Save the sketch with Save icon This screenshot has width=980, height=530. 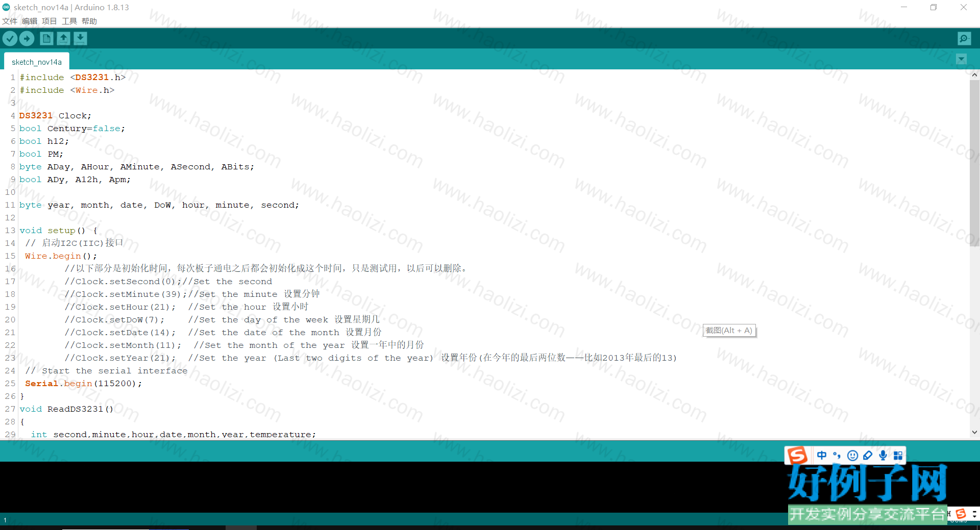[x=80, y=39]
